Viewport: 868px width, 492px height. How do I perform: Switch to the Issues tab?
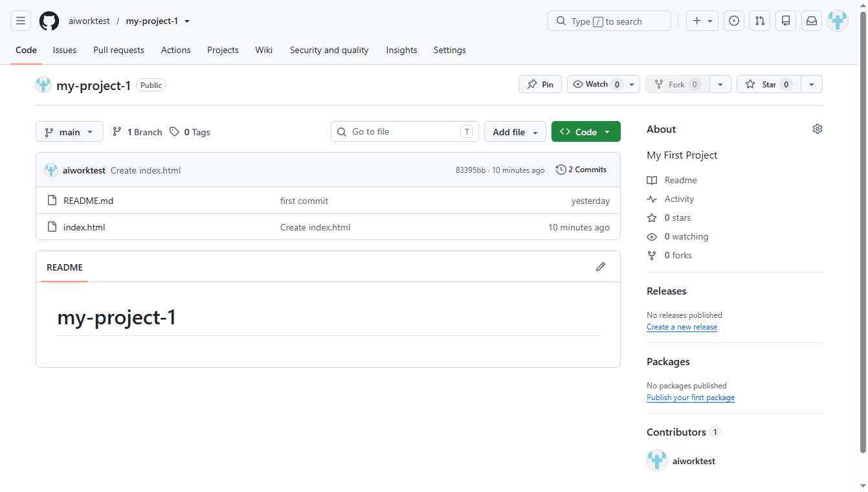(65, 50)
